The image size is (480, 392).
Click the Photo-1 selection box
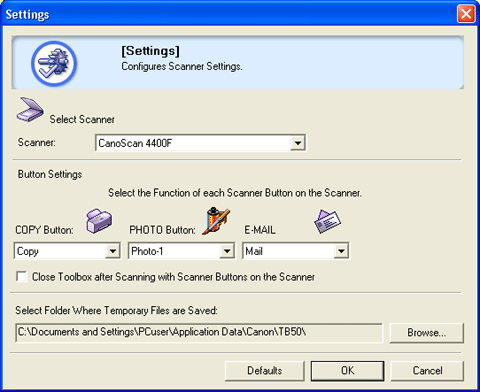(181, 251)
